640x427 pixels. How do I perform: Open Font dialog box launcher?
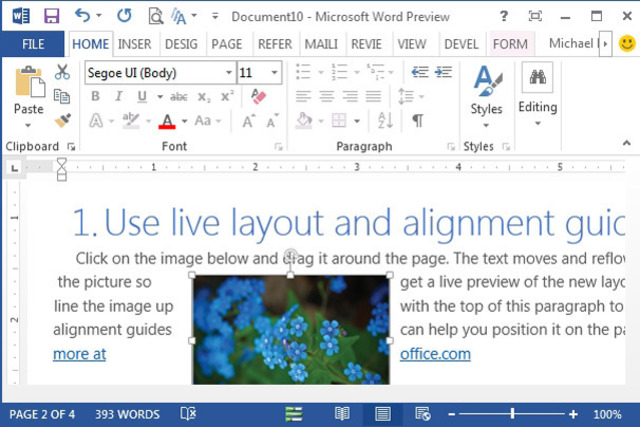click(278, 147)
